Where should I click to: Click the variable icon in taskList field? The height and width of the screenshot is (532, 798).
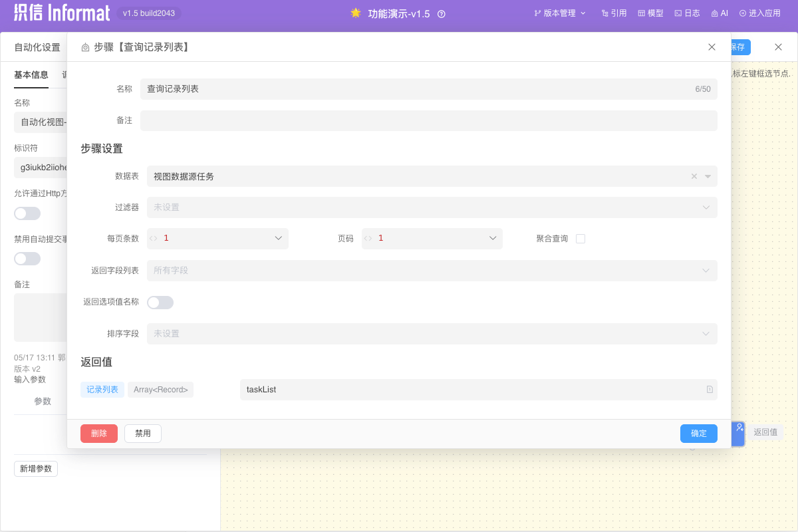pos(710,390)
